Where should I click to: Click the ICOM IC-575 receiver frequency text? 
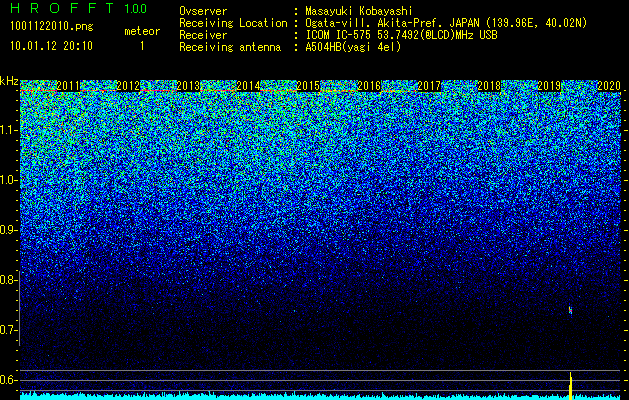click(x=402, y=35)
